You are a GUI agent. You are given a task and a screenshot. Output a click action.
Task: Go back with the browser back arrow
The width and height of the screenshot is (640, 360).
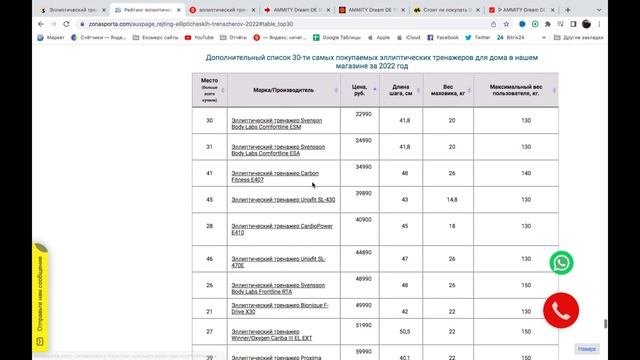click(x=41, y=24)
